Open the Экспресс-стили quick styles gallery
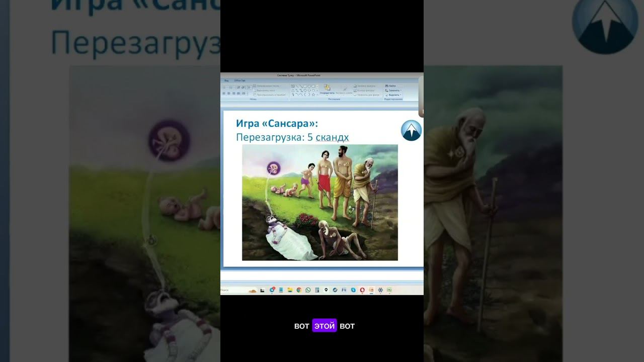Viewport: 644px width, 362px height. [x=344, y=89]
